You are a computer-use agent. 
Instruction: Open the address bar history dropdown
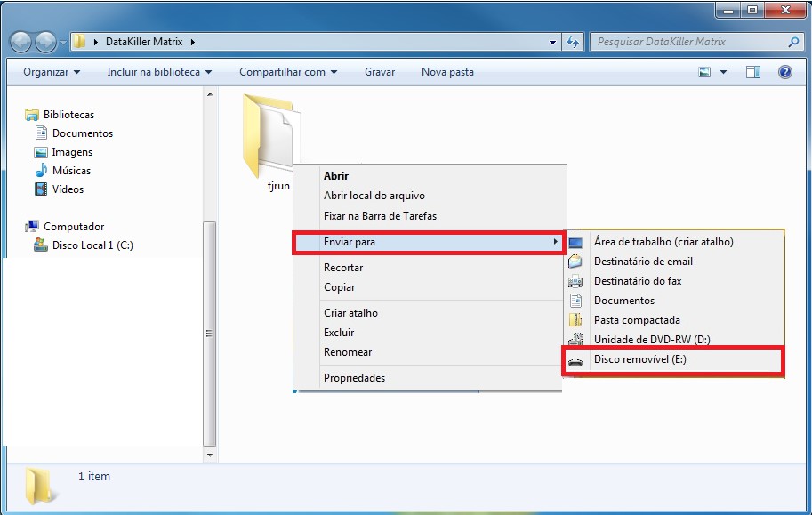[x=552, y=43]
